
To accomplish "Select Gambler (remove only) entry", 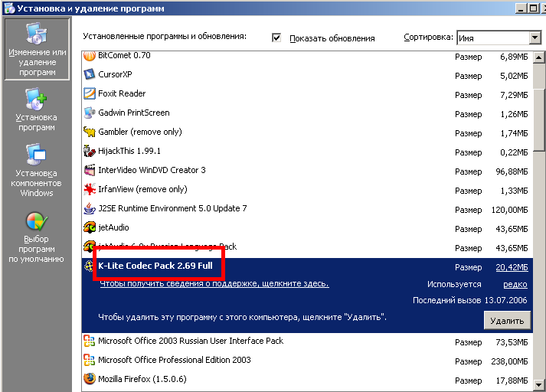I will pyautogui.click(x=307, y=132).
